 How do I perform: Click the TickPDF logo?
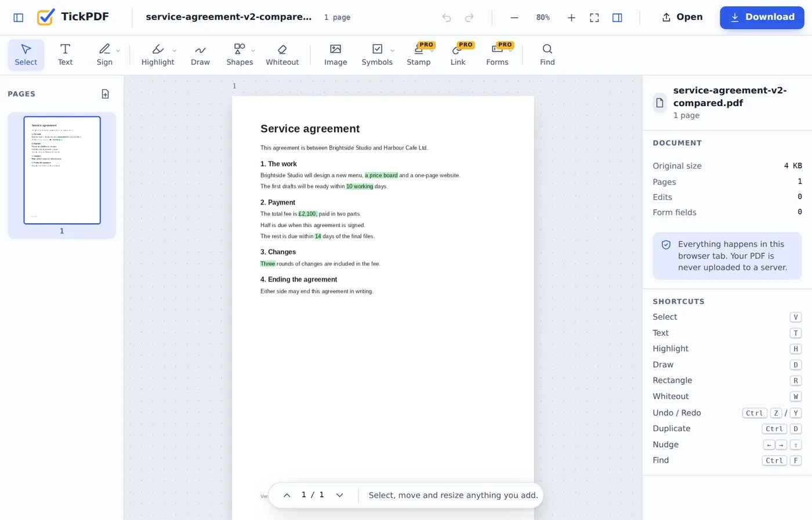(x=72, y=17)
